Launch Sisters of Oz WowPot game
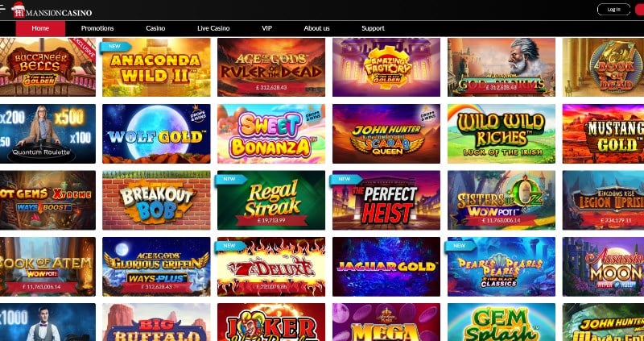This screenshot has width=644, height=341. pos(501,200)
